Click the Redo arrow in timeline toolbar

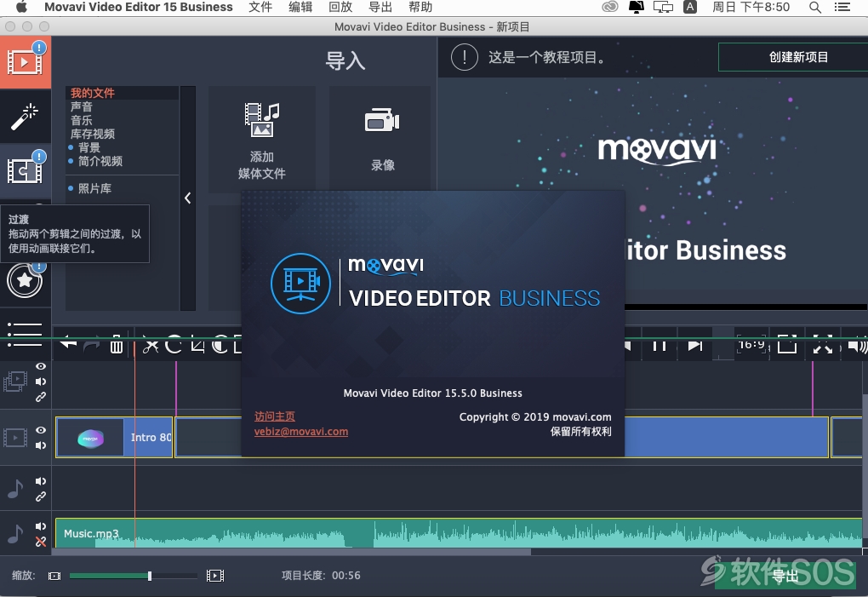[x=91, y=346]
